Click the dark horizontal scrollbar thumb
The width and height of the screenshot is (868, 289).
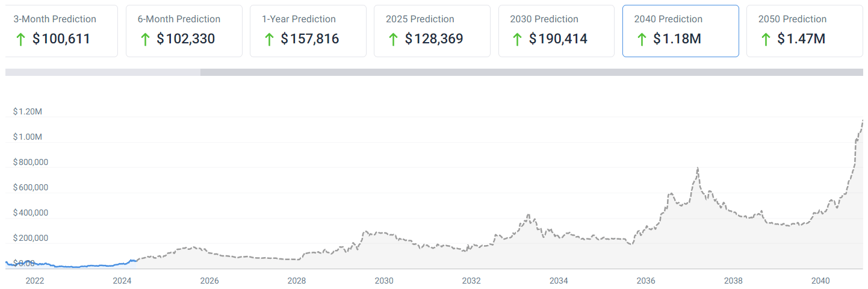tap(531, 72)
